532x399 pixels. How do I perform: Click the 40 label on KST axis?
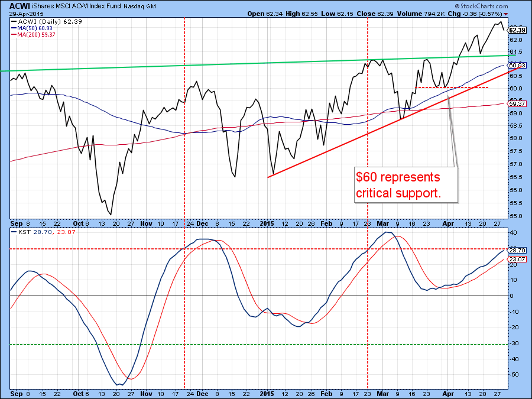[x=514, y=233]
